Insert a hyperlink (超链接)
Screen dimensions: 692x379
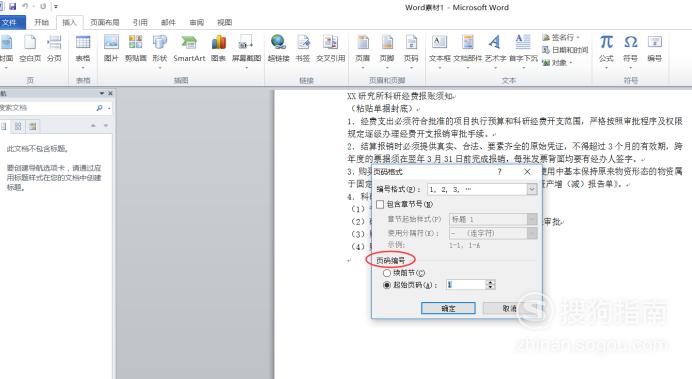click(278, 49)
